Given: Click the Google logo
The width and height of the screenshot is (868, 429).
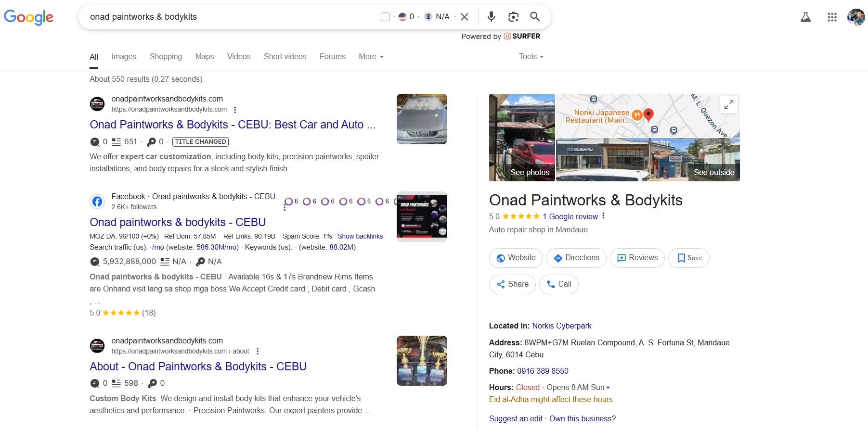Looking at the screenshot, I should point(28,17).
